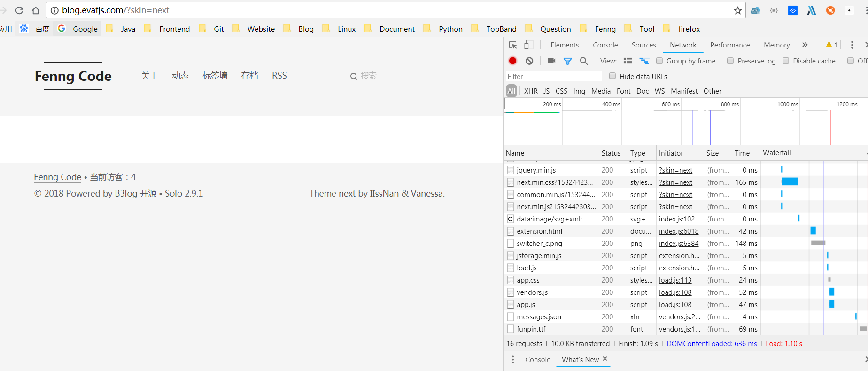The height and width of the screenshot is (371, 868).
Task: Open the Linux bookmark folder
Action: 339,29
